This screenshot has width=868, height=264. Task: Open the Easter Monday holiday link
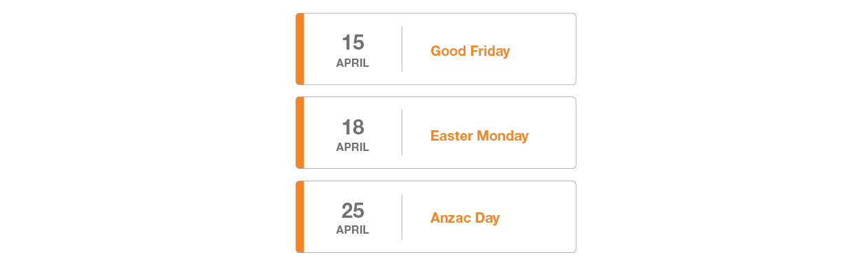479,136
